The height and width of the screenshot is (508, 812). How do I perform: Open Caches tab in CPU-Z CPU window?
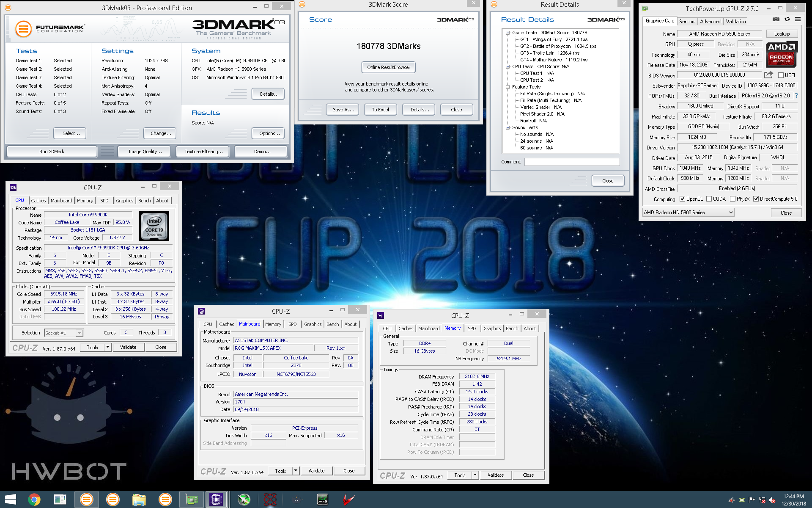(38, 201)
